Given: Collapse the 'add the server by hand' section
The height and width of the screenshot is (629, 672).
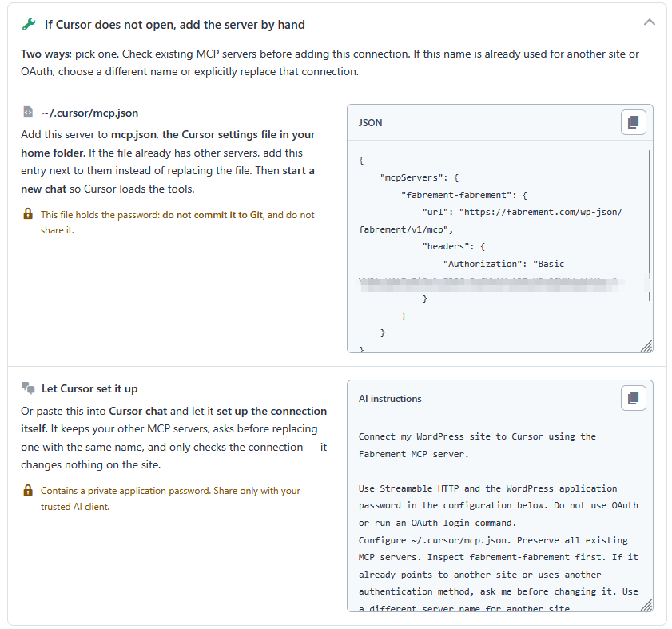Looking at the screenshot, I should coord(650,22).
